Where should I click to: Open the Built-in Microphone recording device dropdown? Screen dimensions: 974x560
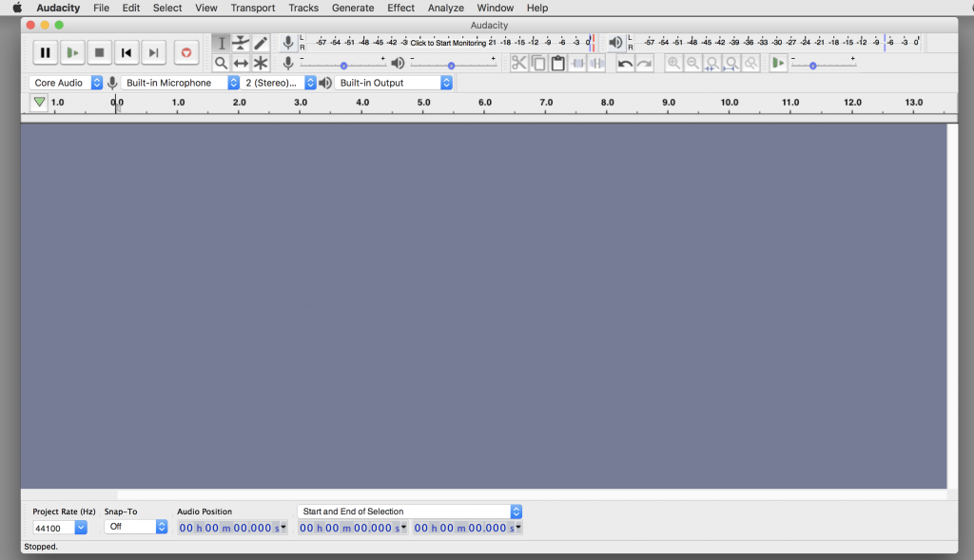click(180, 83)
